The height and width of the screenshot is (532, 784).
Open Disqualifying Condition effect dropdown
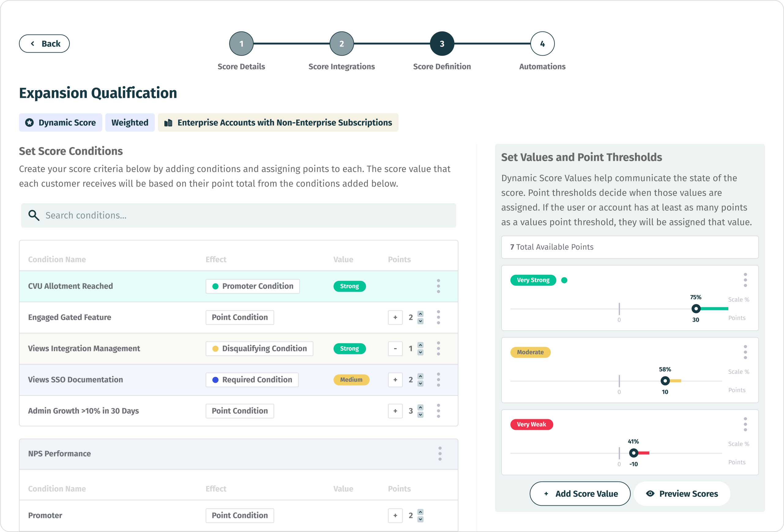coord(259,349)
